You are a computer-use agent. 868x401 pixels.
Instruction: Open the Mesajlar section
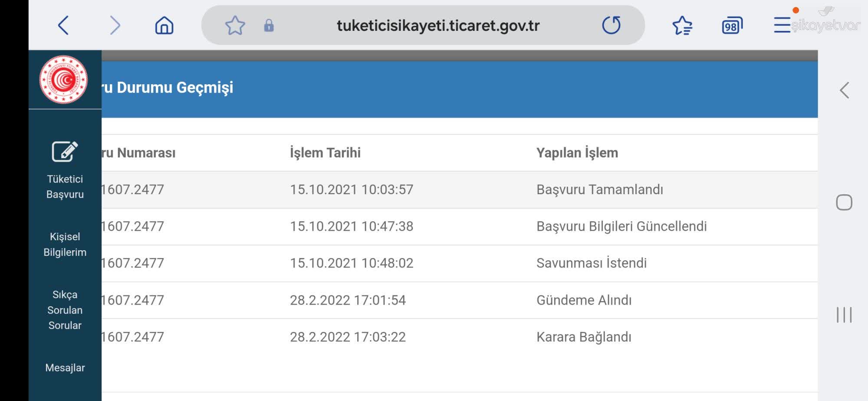[65, 368]
